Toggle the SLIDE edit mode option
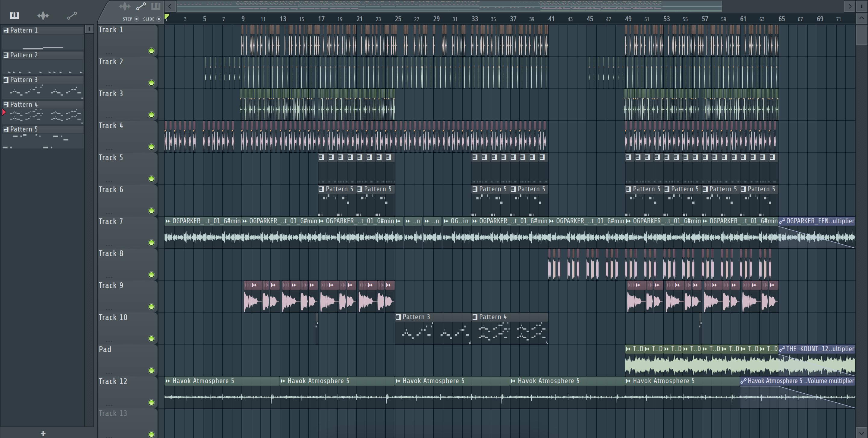The image size is (868, 438). (159, 19)
